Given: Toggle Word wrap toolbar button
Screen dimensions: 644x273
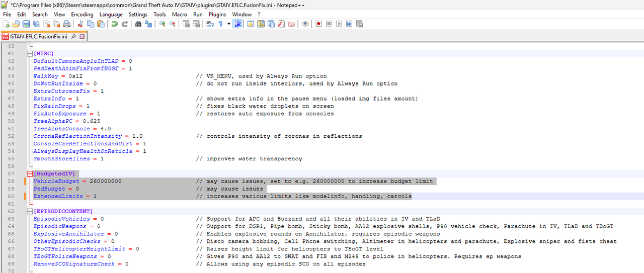Looking at the screenshot, I should click(210, 24).
